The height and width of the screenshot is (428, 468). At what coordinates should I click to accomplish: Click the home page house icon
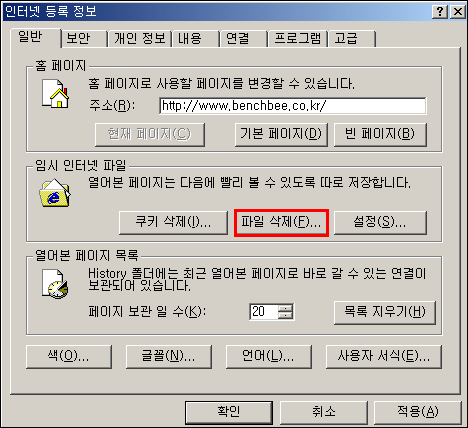click(x=55, y=94)
